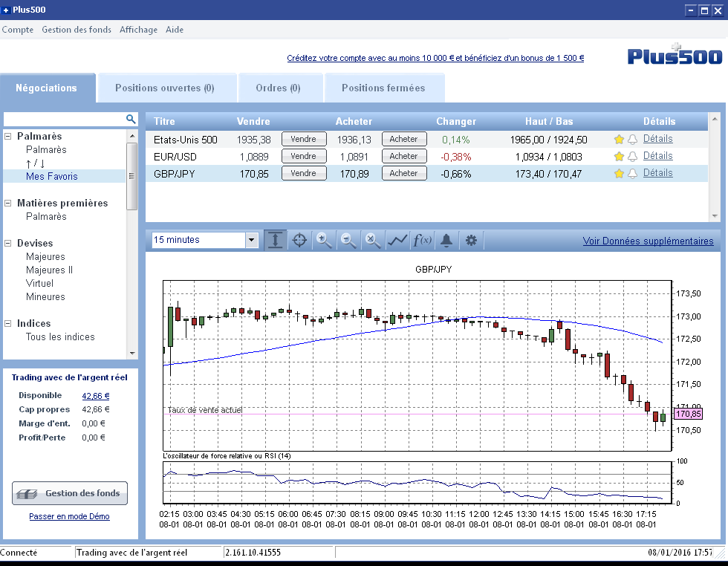Screen dimensions: 728x566
Task: Click quotes table scroll down arrow
Action: 715,216
